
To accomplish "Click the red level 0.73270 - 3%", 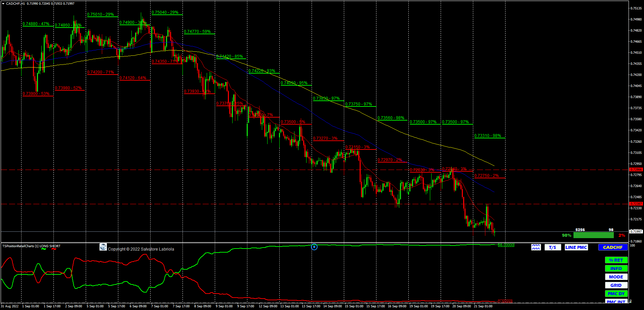I will 325,138.
